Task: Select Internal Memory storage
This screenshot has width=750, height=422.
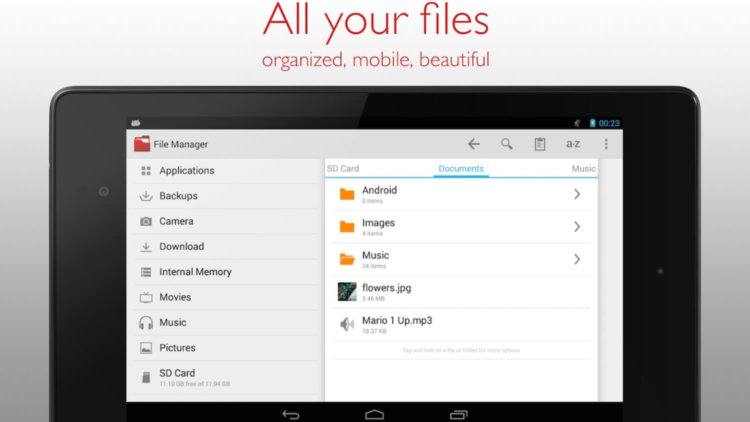Action: click(x=195, y=272)
